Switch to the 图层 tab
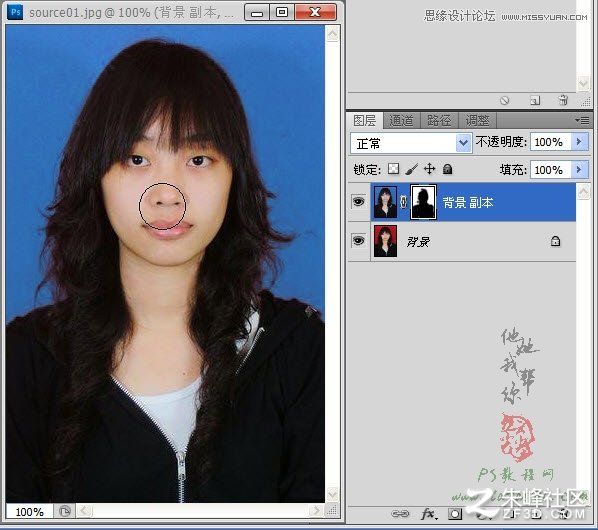 364,121
